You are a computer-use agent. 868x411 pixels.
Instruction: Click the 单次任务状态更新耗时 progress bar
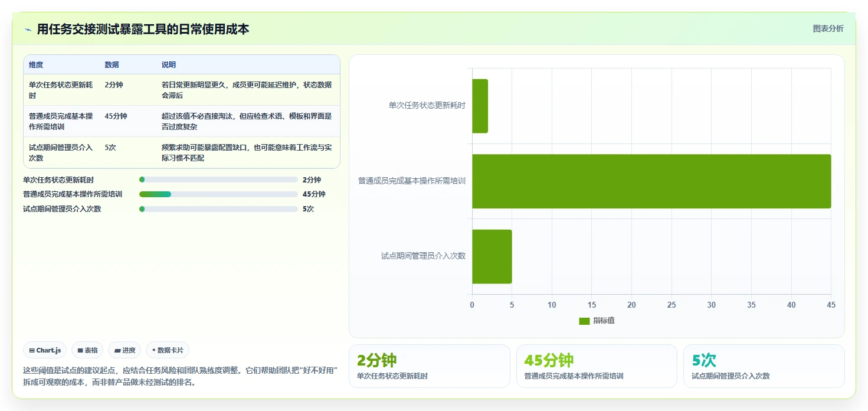tap(218, 180)
